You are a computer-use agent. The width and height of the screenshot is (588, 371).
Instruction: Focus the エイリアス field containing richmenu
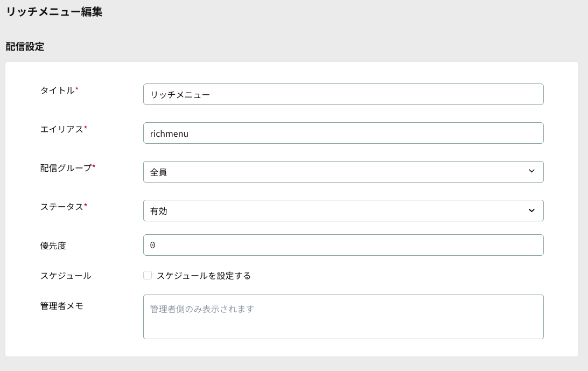(x=343, y=133)
